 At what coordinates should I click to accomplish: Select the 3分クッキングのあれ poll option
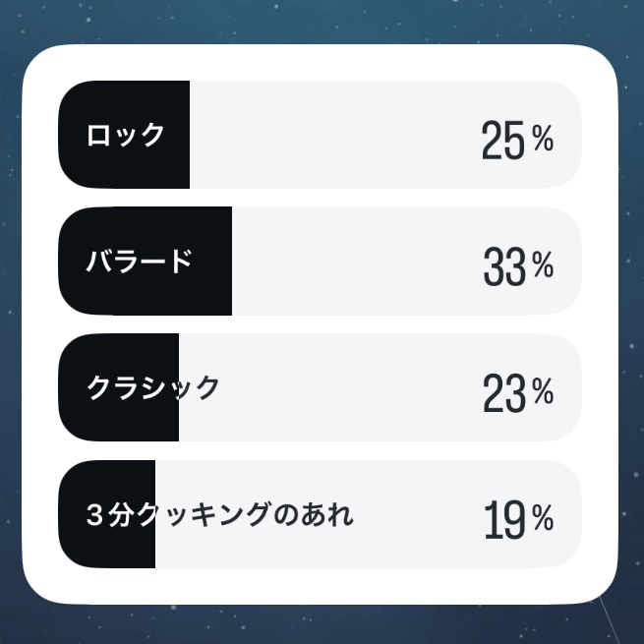pos(320,514)
